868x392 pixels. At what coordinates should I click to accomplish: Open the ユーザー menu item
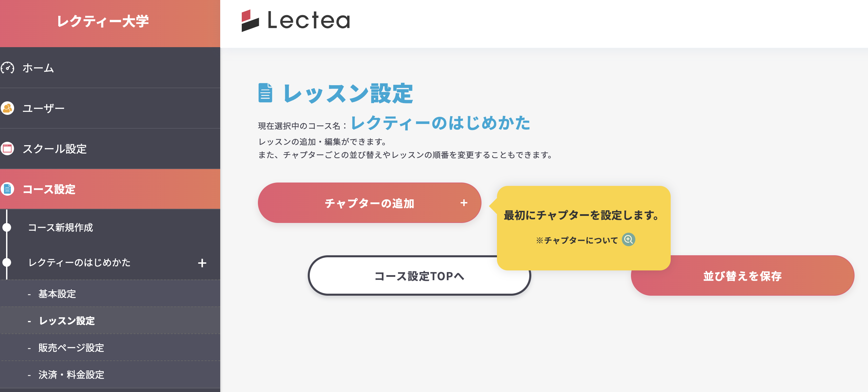tap(43, 108)
